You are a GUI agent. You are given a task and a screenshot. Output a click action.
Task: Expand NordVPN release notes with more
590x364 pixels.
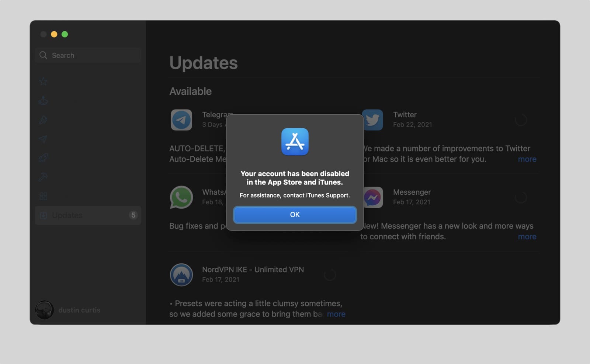(x=336, y=314)
